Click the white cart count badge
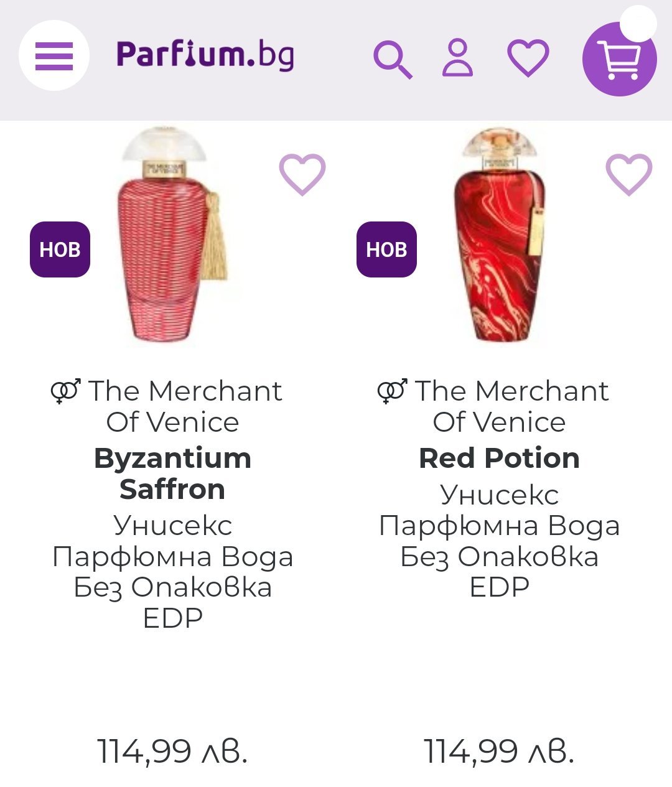Image resolution: width=672 pixels, height=787 pixels. (638, 23)
